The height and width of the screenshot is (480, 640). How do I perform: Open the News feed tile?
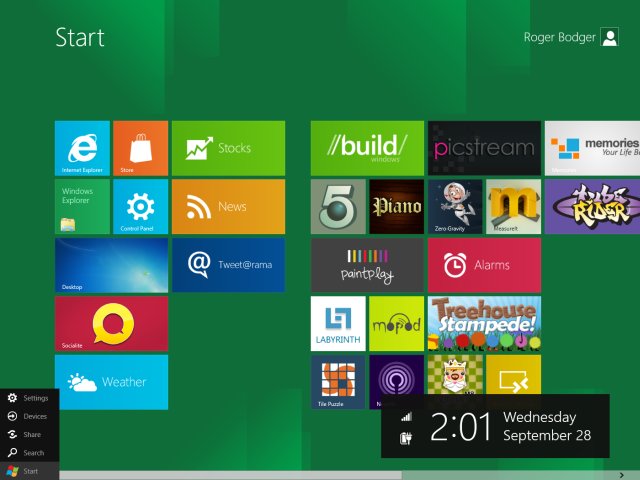[x=228, y=207]
